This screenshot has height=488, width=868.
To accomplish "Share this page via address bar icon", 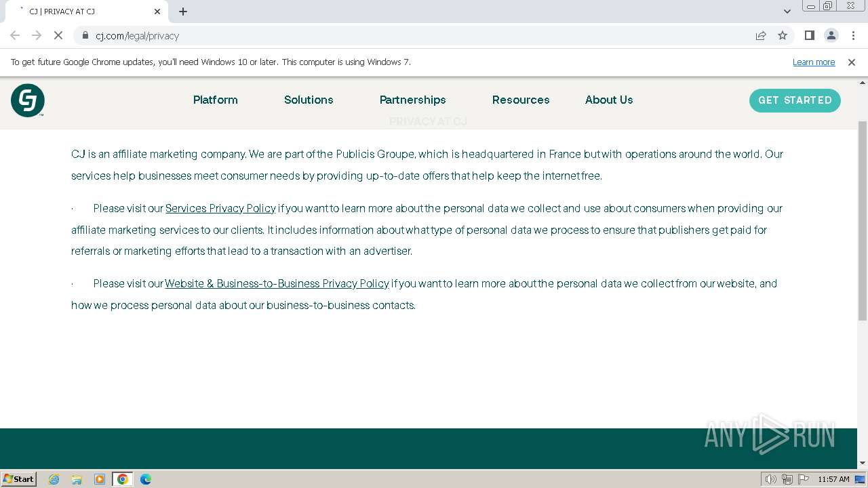I will click(761, 35).
